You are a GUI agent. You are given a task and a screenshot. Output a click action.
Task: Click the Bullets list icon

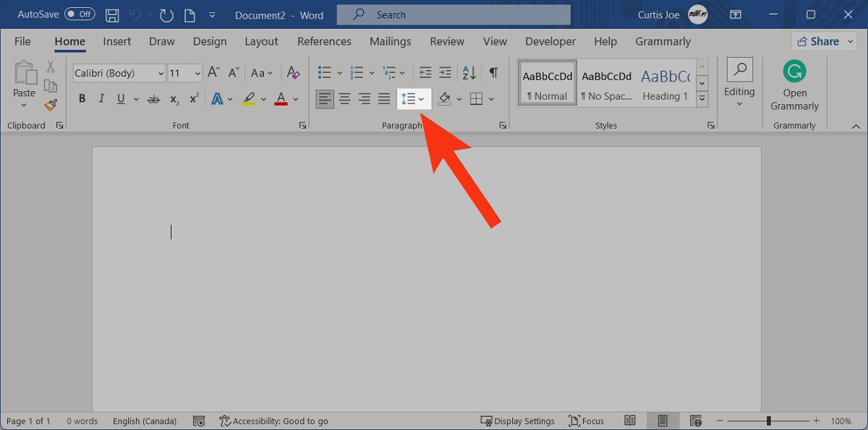325,73
